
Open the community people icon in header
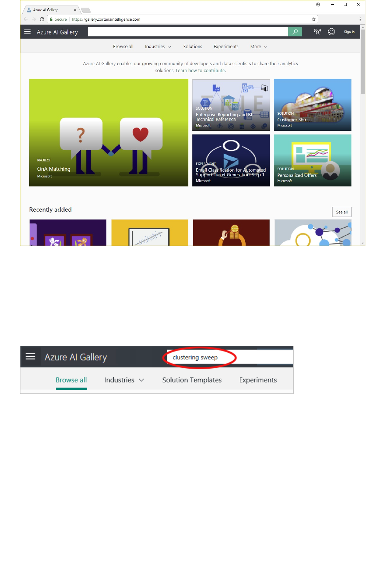click(x=317, y=32)
